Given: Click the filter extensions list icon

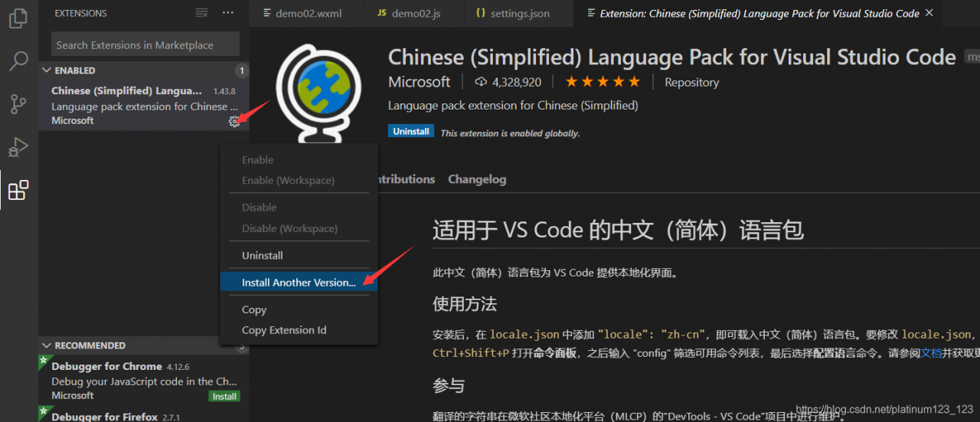Looking at the screenshot, I should tap(201, 13).
